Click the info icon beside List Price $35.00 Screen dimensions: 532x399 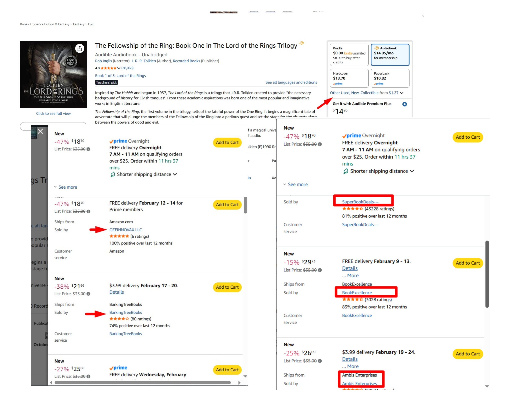(x=88, y=149)
